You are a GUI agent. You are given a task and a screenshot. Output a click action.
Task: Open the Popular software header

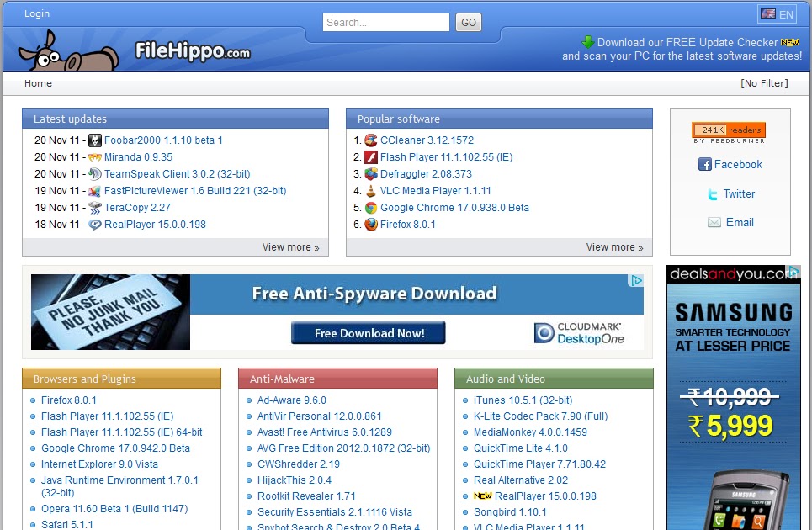499,119
